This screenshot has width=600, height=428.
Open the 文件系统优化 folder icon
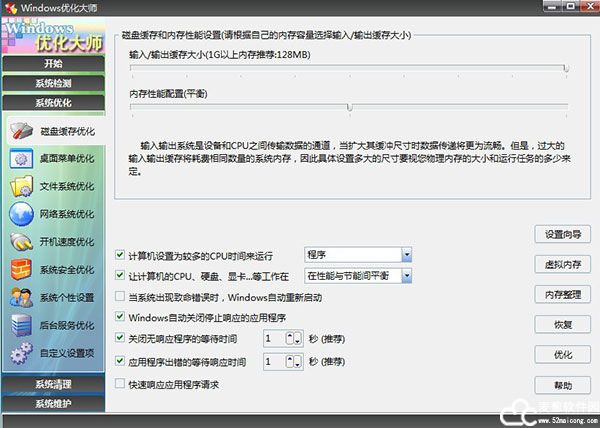[21, 186]
